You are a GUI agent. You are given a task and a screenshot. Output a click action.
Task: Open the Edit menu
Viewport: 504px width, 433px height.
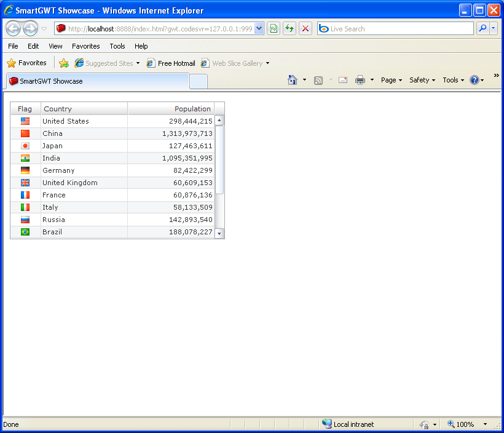click(x=33, y=46)
